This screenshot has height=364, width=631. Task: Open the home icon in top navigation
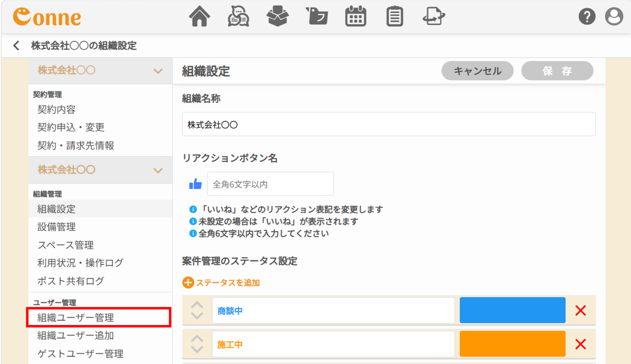pyautogui.click(x=199, y=16)
